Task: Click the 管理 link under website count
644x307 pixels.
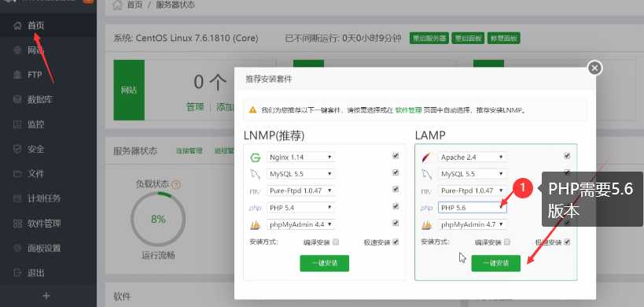Action: coord(195,107)
